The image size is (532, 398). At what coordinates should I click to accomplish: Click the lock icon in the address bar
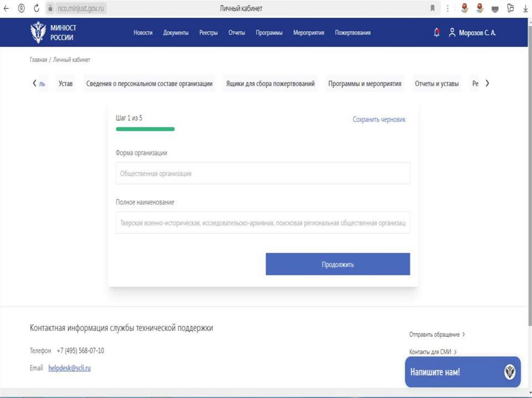pos(50,8)
